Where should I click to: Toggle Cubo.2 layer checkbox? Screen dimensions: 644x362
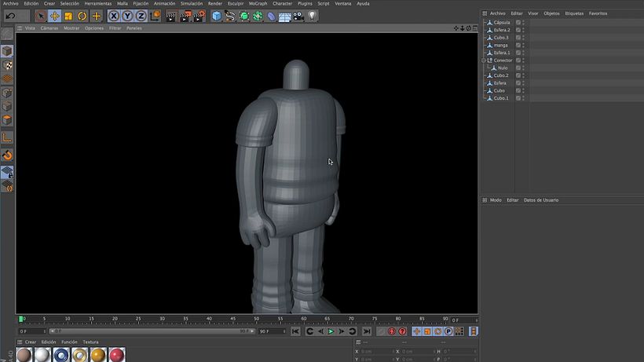tap(518, 75)
